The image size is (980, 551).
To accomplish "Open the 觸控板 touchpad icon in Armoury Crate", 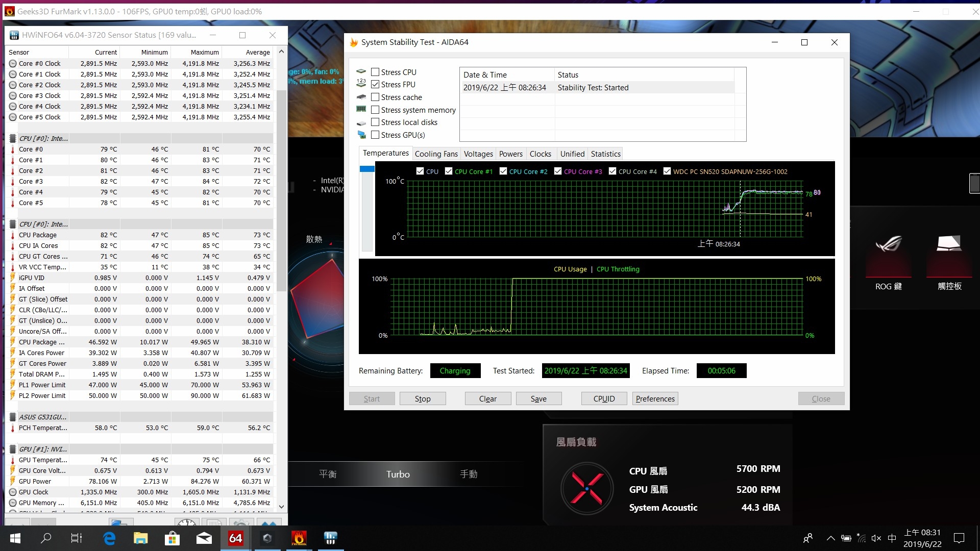I will (949, 243).
